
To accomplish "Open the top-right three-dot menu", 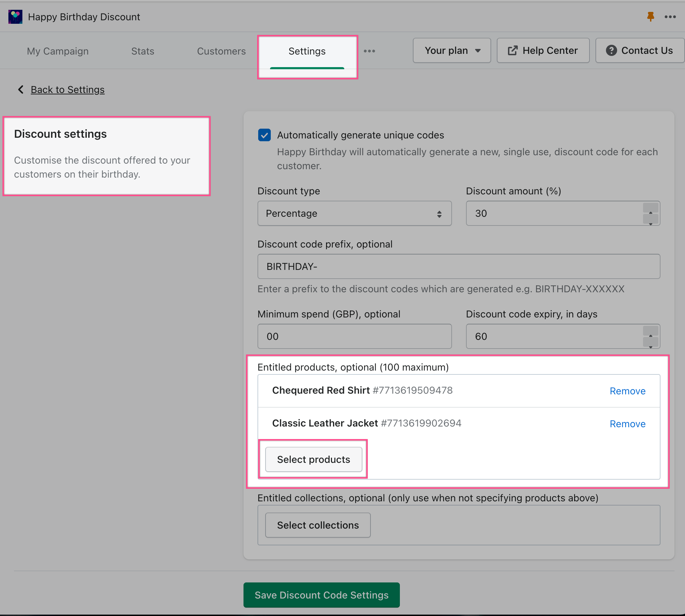I will coord(670,17).
